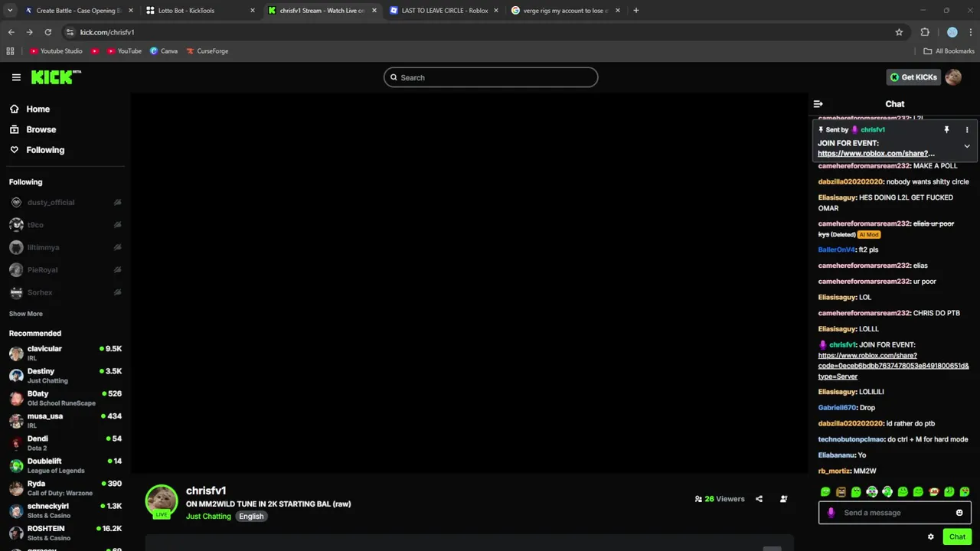Click username Gabriell670 in chat

[x=837, y=408]
